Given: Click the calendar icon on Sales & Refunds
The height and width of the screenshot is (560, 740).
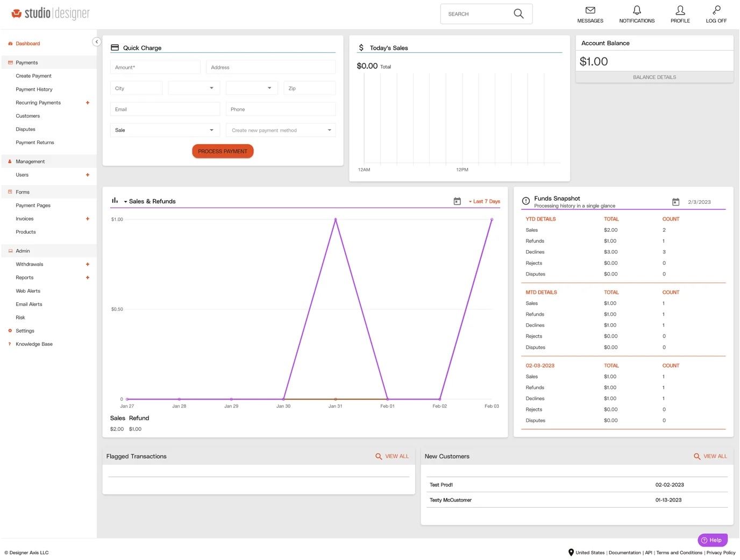Looking at the screenshot, I should [457, 201].
